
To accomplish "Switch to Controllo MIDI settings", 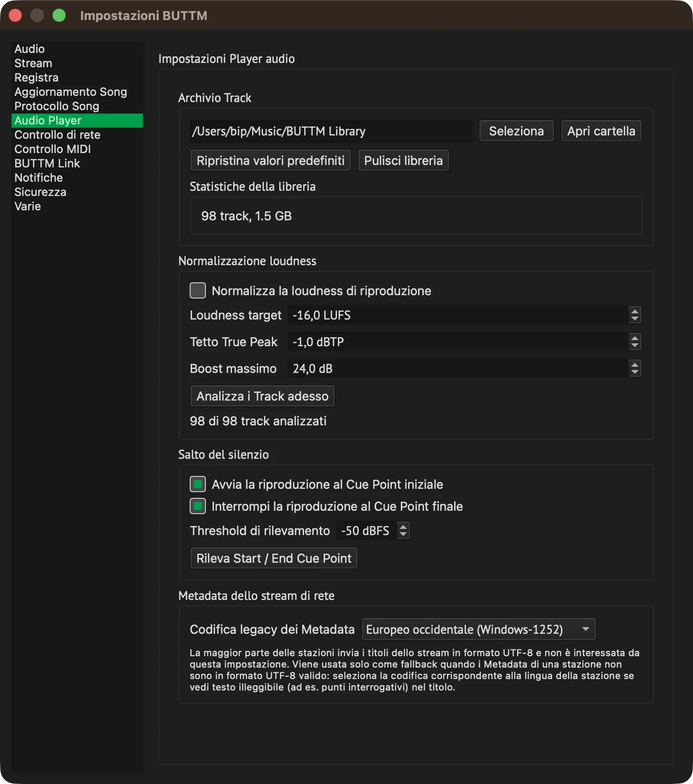I will [x=77, y=149].
